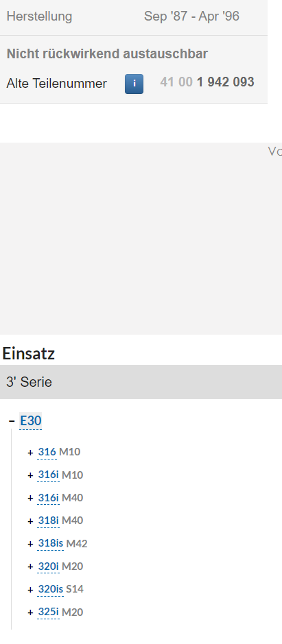Open the 318i model link

click(49, 521)
